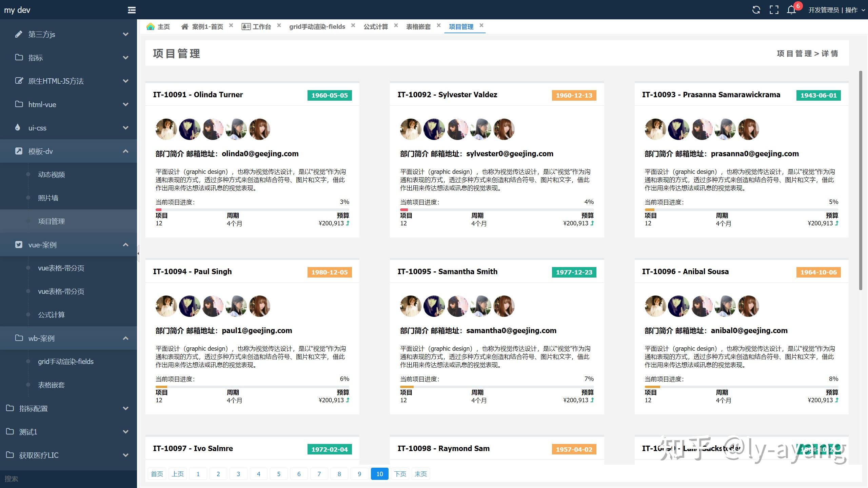Click the folder icon beside 指标

[x=19, y=58]
